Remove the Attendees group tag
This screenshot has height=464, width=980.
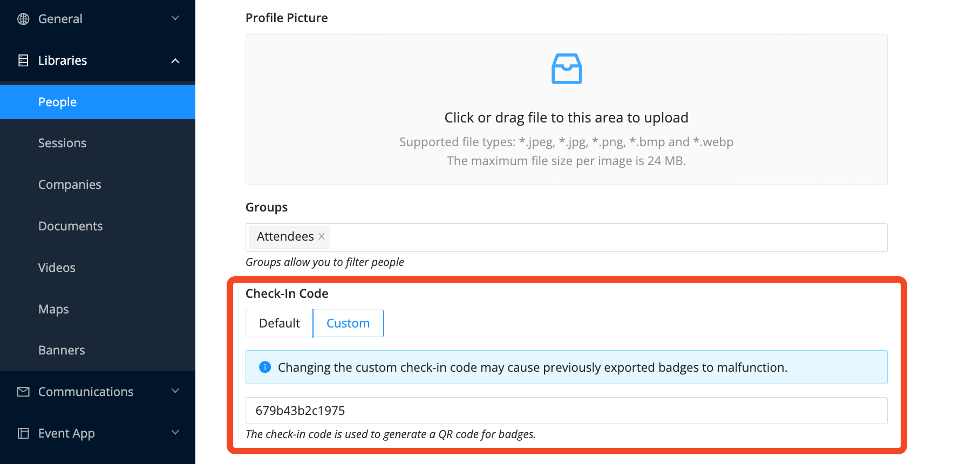point(322,236)
